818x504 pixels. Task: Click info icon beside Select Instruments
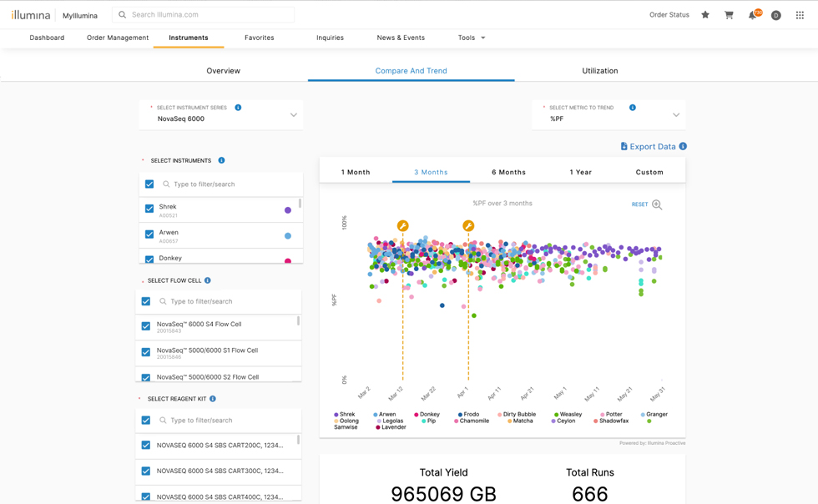point(221,160)
